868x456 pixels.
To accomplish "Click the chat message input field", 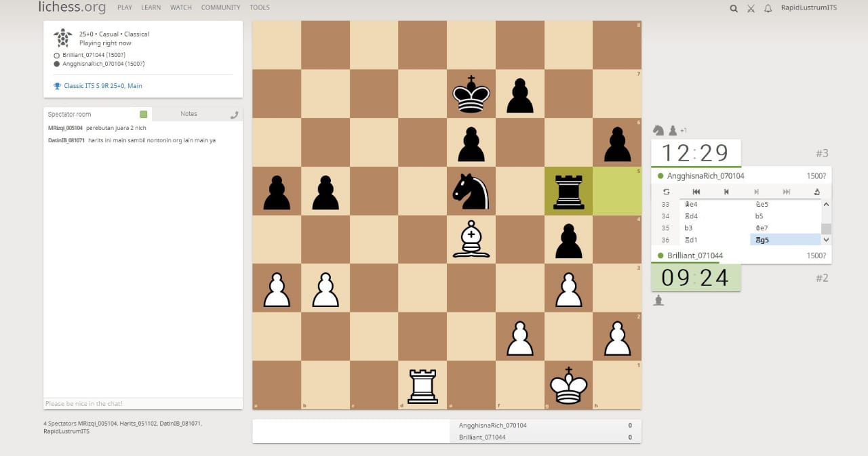I will tap(142, 404).
